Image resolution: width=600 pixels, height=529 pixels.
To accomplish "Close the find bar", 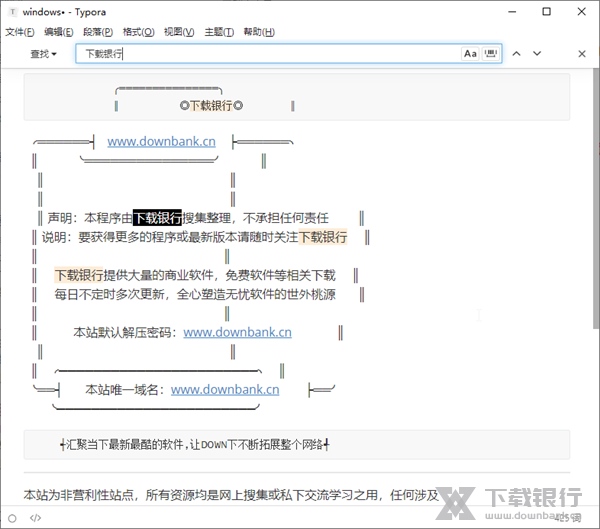I will coord(582,54).
